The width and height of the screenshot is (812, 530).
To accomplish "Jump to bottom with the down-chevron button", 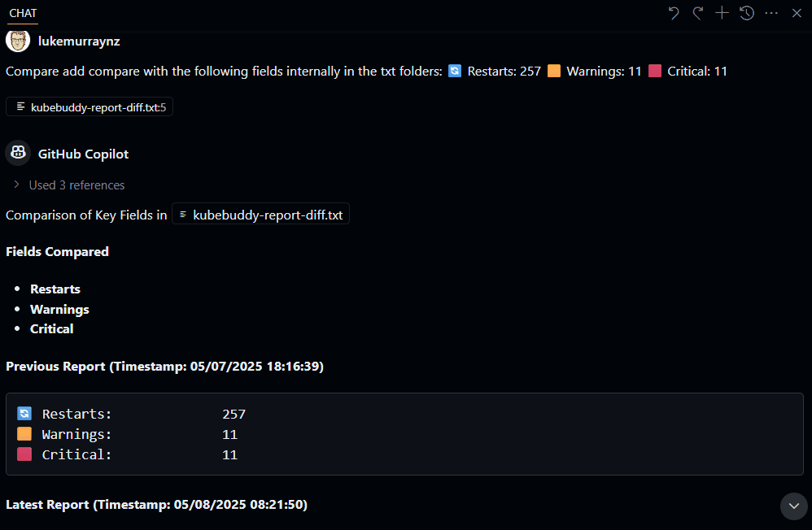I will [x=793, y=506].
